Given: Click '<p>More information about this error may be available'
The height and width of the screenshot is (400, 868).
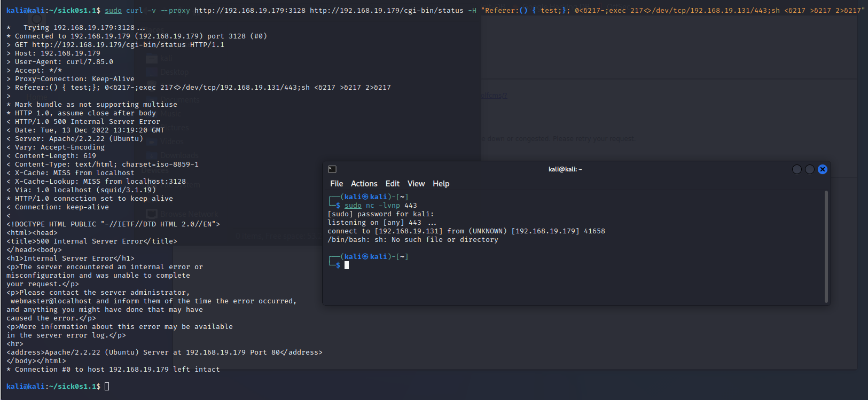Looking at the screenshot, I should pyautogui.click(x=120, y=326).
